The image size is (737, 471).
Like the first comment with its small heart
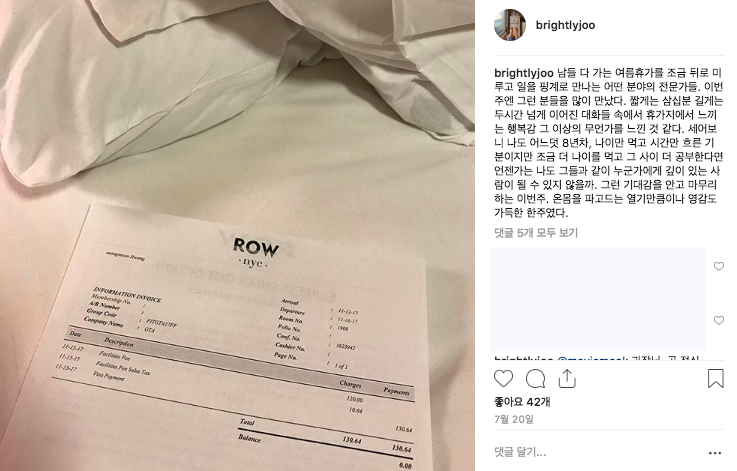click(x=719, y=267)
